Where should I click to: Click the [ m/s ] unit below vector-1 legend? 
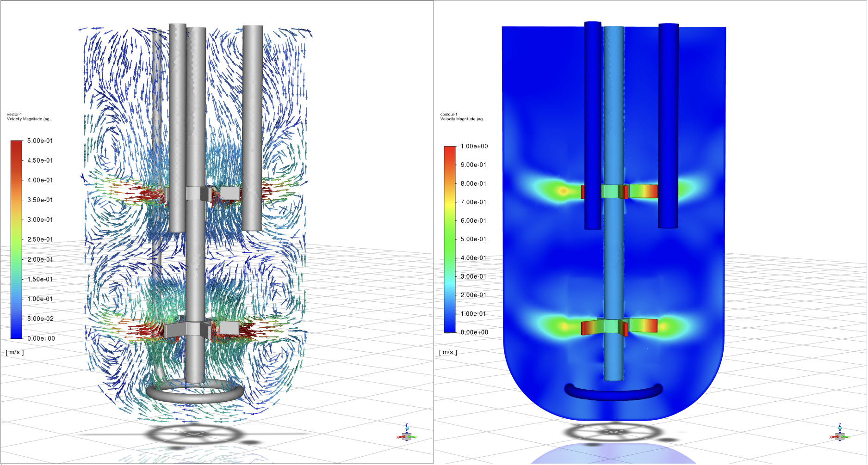tap(15, 352)
